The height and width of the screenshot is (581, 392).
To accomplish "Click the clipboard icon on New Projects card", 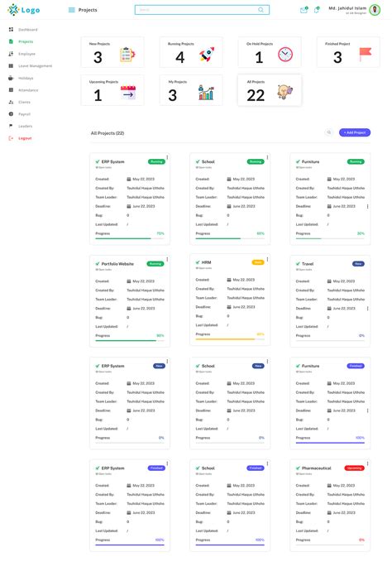I will [127, 55].
